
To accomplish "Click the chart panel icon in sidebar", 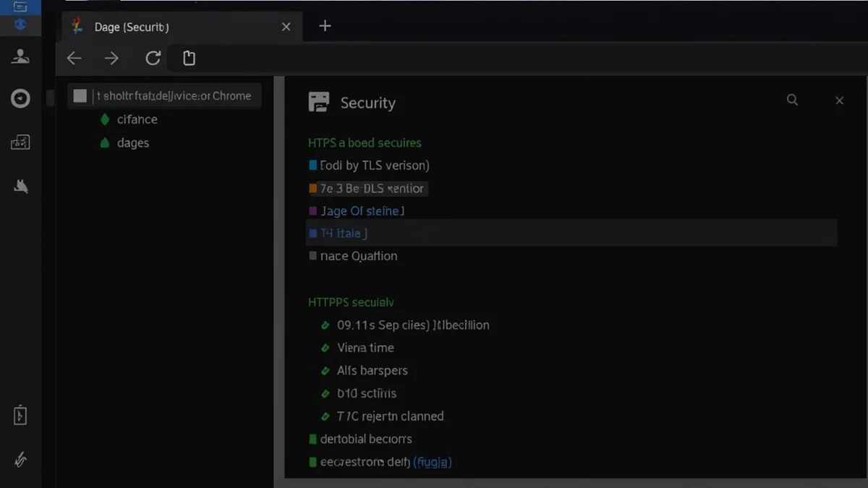I will [20, 142].
